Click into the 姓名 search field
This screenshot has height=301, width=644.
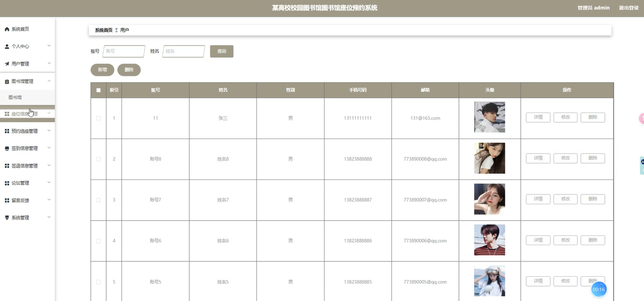[184, 51]
